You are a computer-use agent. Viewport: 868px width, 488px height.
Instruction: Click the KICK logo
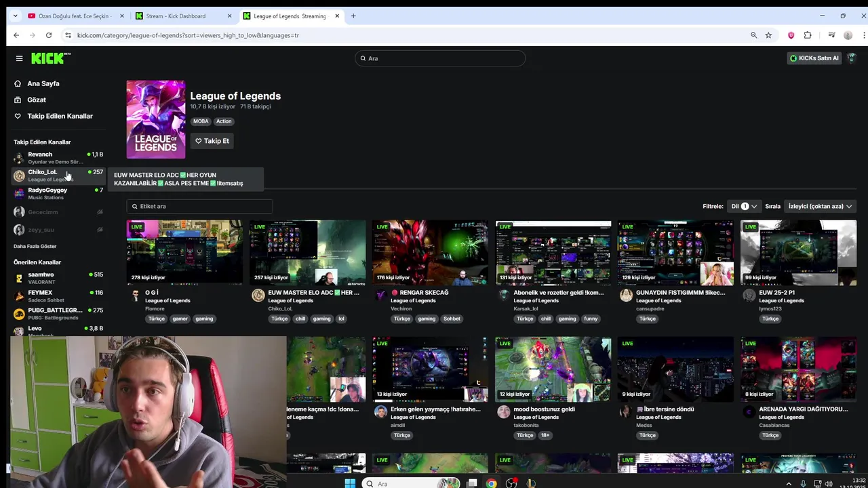(x=51, y=58)
